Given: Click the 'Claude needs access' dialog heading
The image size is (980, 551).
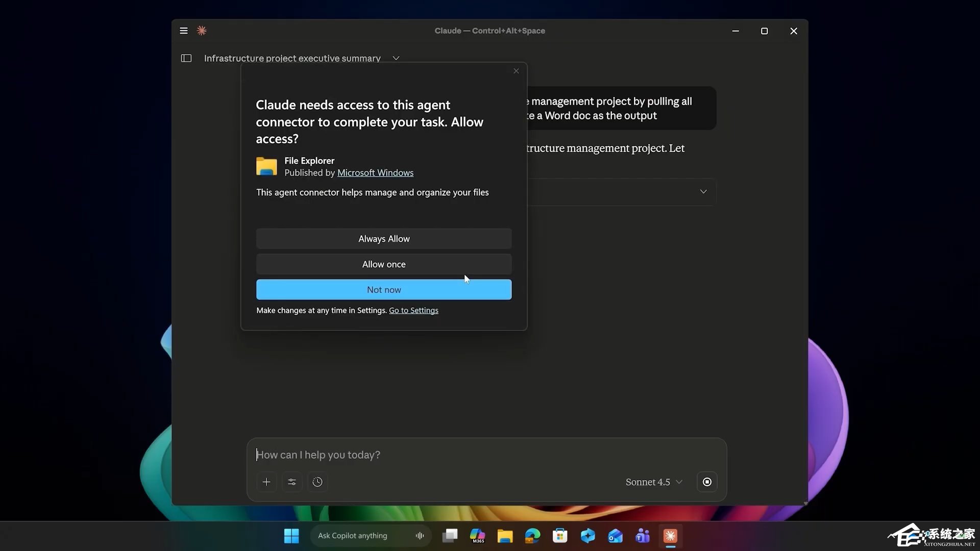Looking at the screenshot, I should click(x=370, y=122).
